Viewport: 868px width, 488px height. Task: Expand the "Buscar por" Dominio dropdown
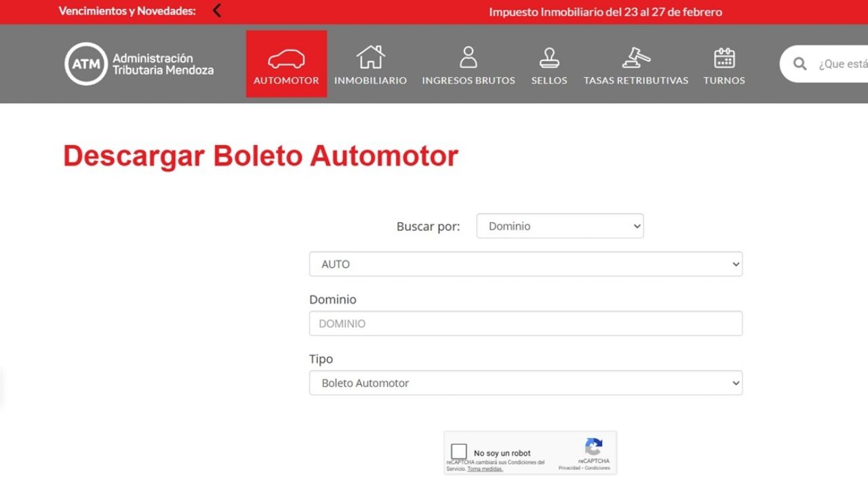[x=559, y=226]
